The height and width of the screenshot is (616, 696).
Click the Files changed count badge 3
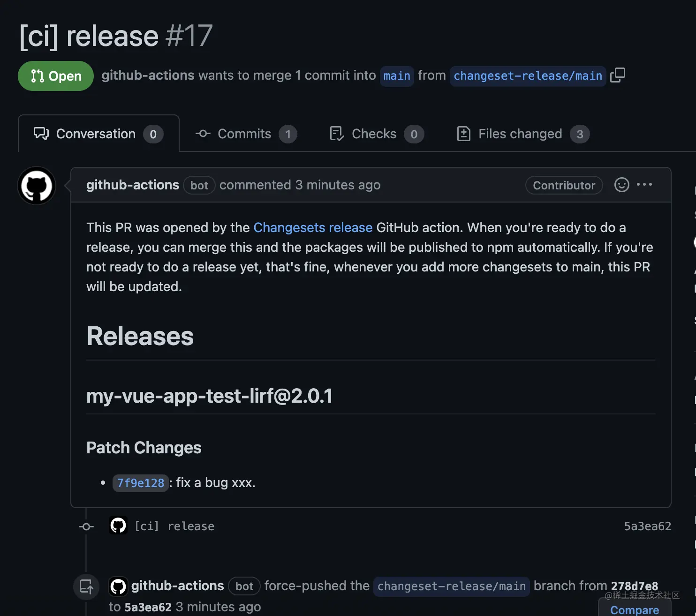[580, 135]
